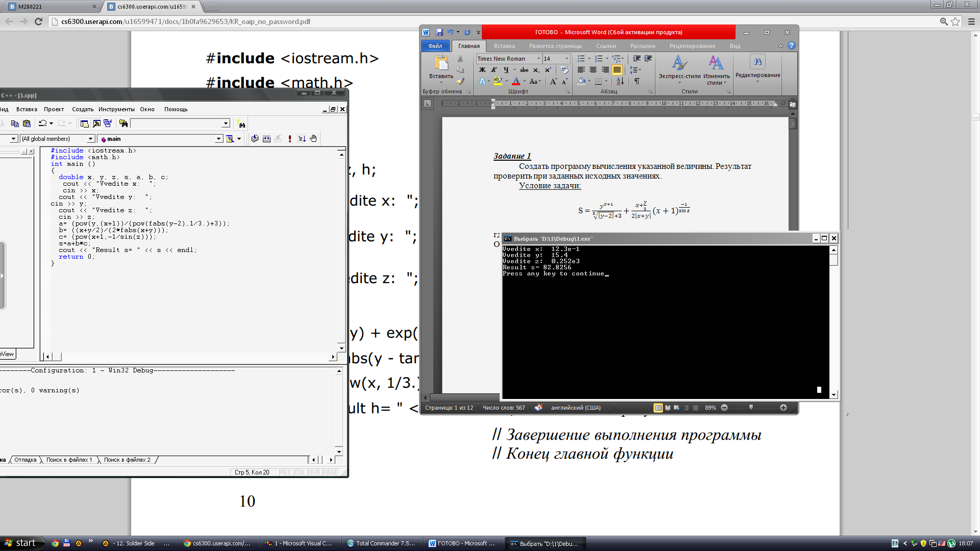
Task: Open the Инструменты menu in Visual C++
Action: click(116, 109)
